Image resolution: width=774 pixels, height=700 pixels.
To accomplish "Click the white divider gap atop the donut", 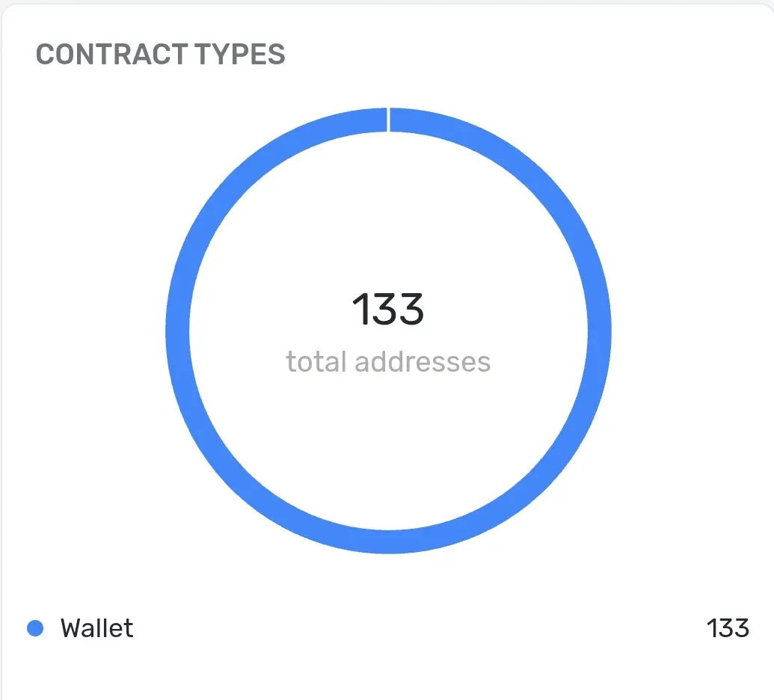I will pyautogui.click(x=388, y=120).
